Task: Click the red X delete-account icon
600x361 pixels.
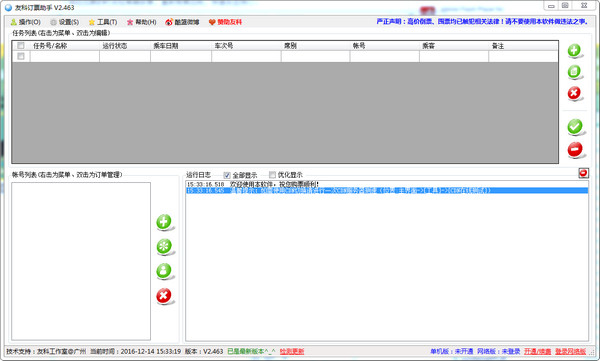Action: tap(164, 296)
